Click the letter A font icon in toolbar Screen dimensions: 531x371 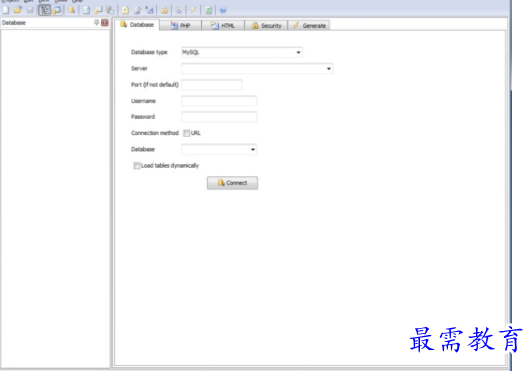[149, 10]
